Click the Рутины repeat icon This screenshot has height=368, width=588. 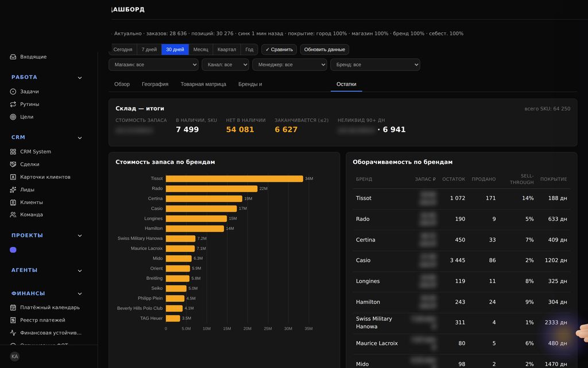13,104
